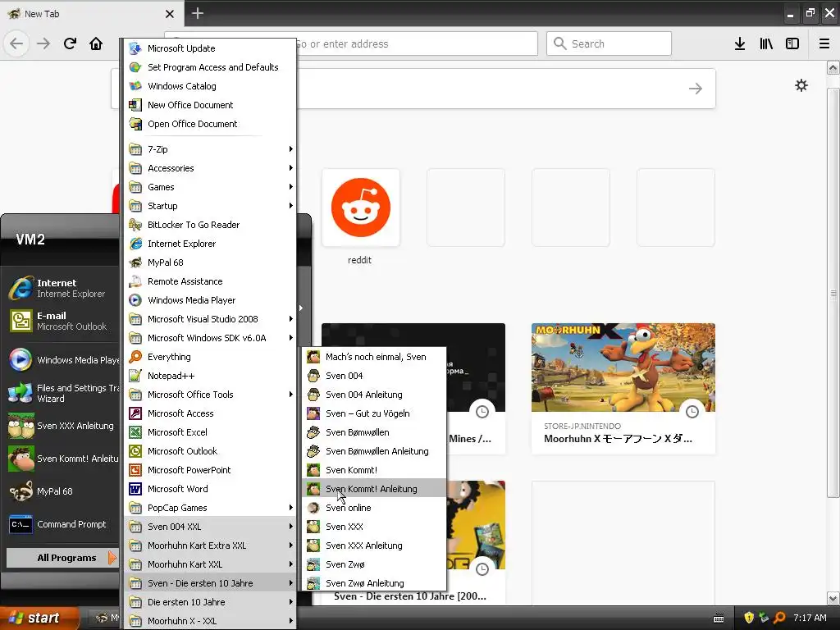
Task: Launch Internet Explorer from All Programs list
Action: [x=210, y=244]
